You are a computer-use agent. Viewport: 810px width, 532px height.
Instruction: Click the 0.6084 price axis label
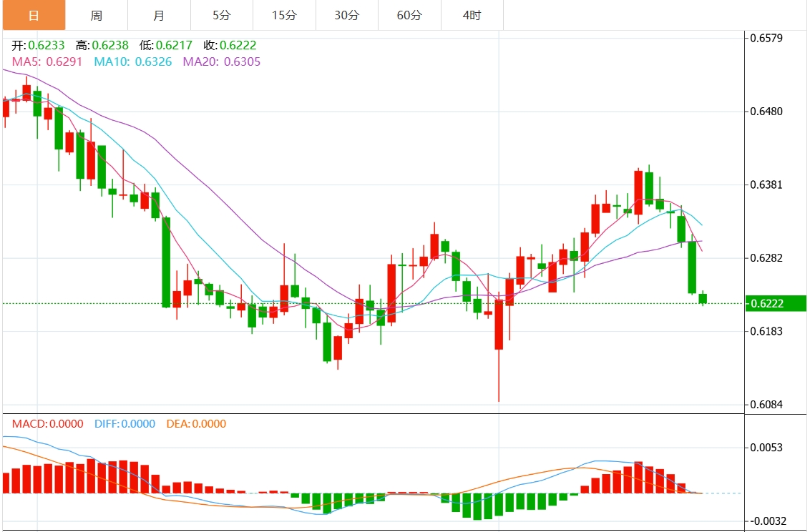coord(766,405)
